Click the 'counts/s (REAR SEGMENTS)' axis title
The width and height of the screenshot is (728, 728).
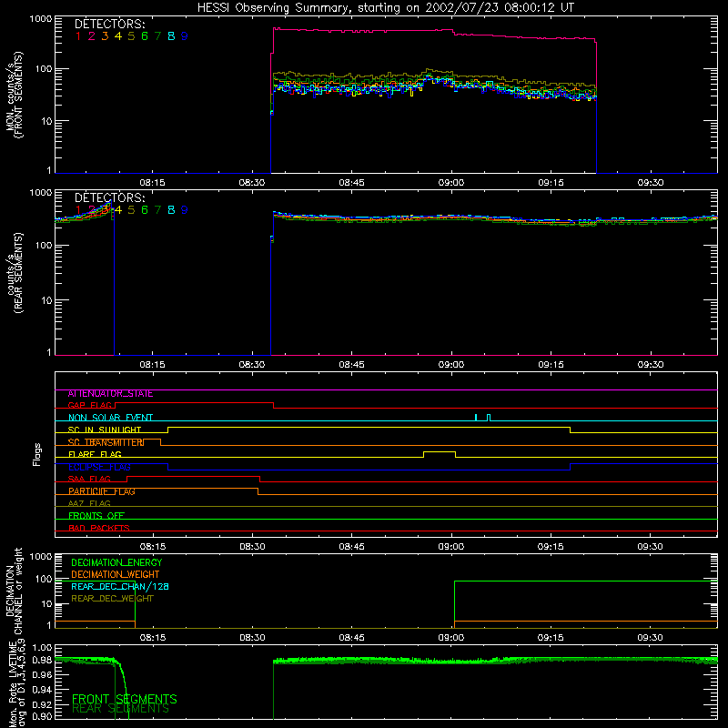pos(14,273)
